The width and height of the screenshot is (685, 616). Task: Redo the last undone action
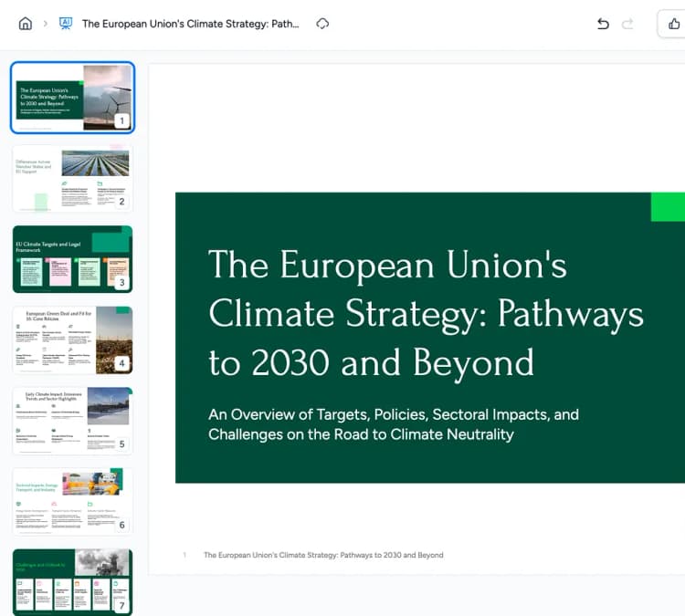coord(627,24)
